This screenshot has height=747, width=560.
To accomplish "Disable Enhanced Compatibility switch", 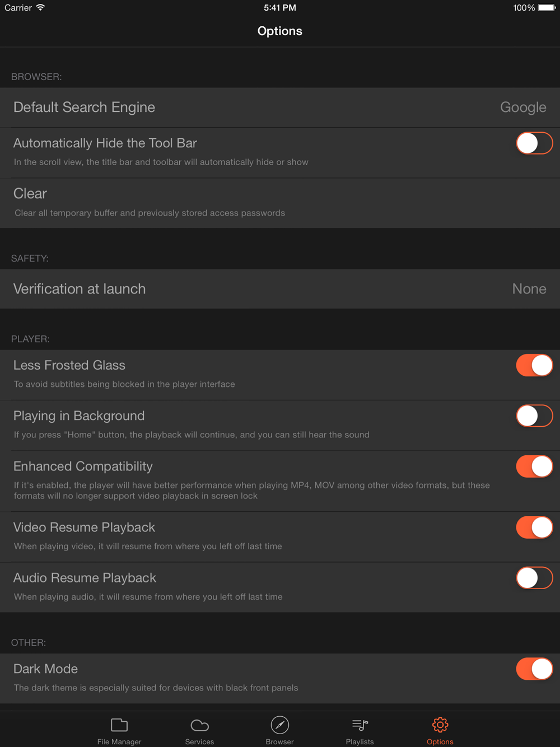I will 534,466.
